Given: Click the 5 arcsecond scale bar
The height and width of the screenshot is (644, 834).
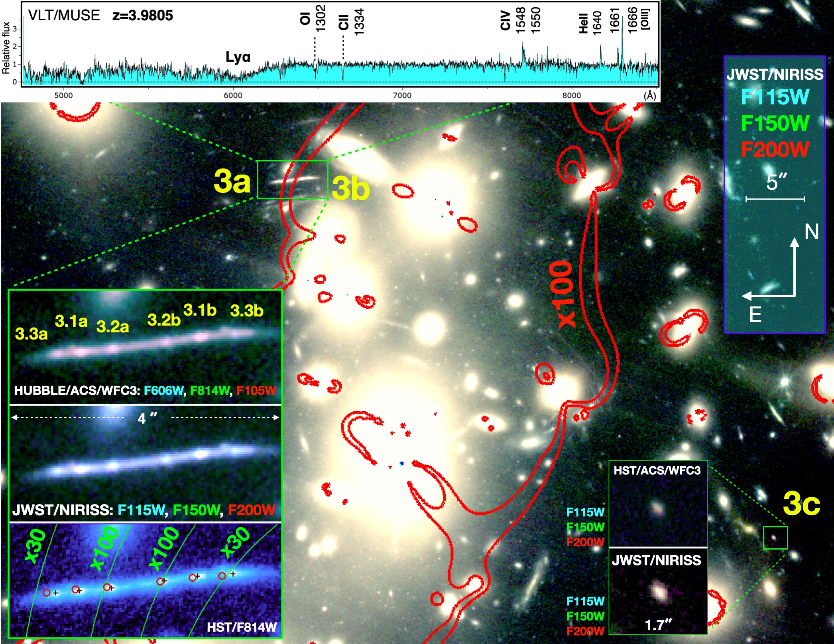Looking at the screenshot, I should click(775, 198).
